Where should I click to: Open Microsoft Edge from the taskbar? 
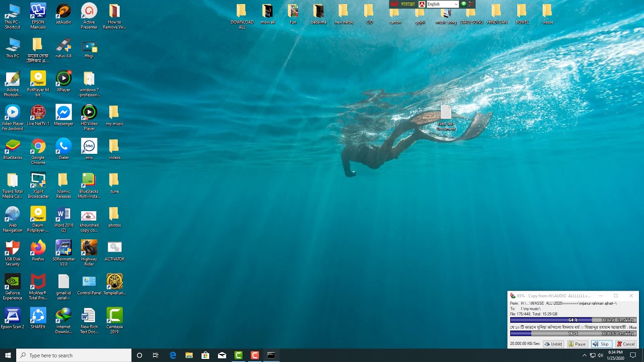(173, 355)
